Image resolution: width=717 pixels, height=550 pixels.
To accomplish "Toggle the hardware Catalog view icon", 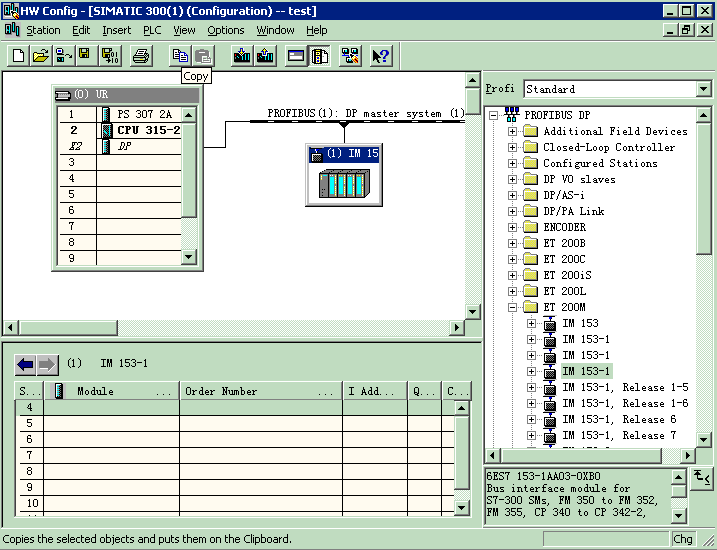I will pyautogui.click(x=320, y=56).
